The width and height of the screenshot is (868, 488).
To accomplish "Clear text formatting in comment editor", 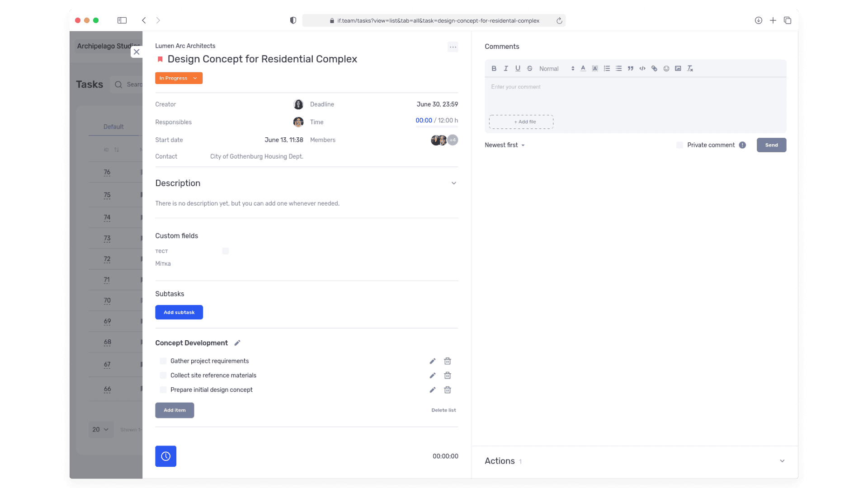I will tap(690, 69).
